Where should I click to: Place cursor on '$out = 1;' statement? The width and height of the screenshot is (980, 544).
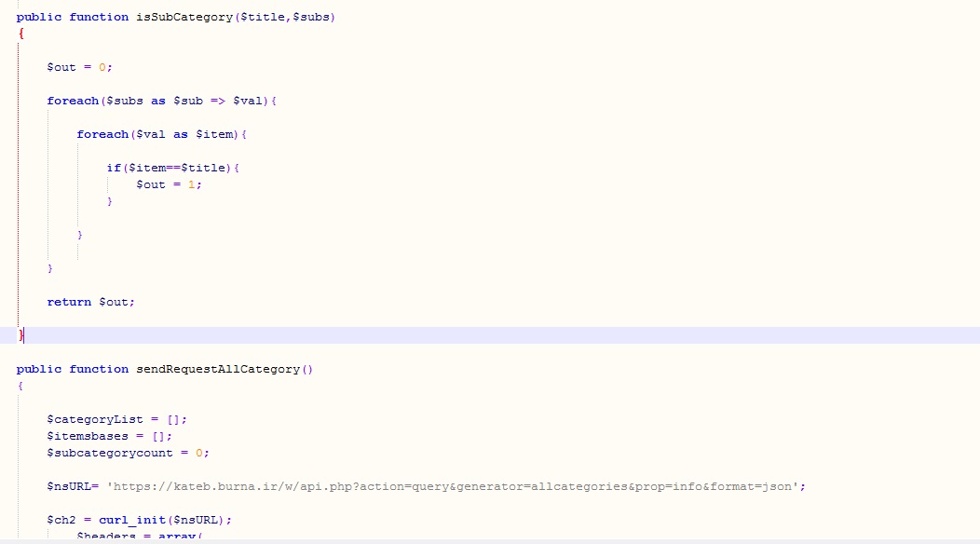point(169,184)
